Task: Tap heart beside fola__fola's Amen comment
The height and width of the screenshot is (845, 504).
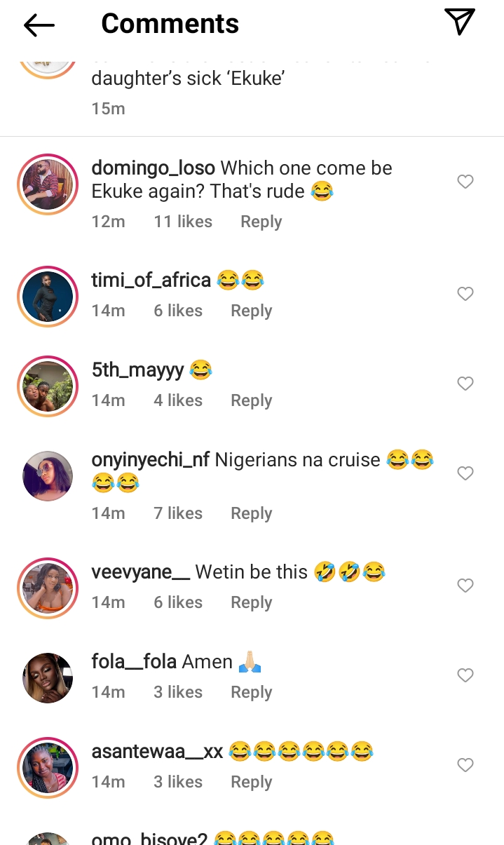Action: [x=465, y=675]
